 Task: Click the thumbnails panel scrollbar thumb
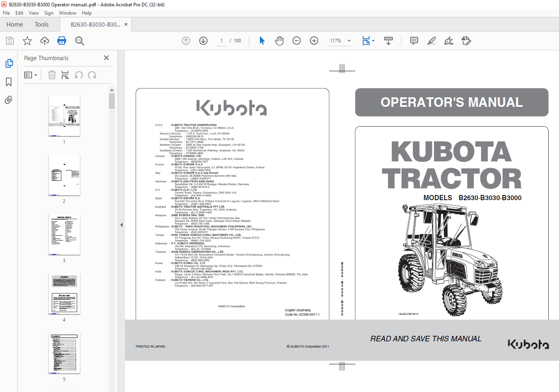[112, 101]
